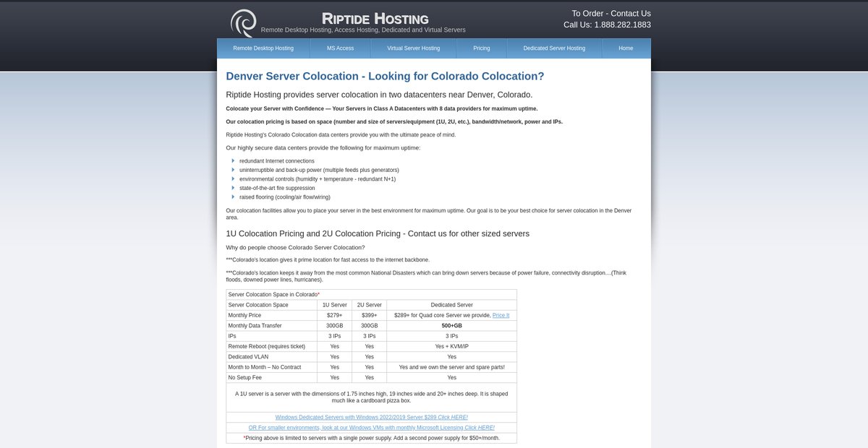
Task: Click 'Month to Month – No Contract' label
Action: [x=265, y=367]
